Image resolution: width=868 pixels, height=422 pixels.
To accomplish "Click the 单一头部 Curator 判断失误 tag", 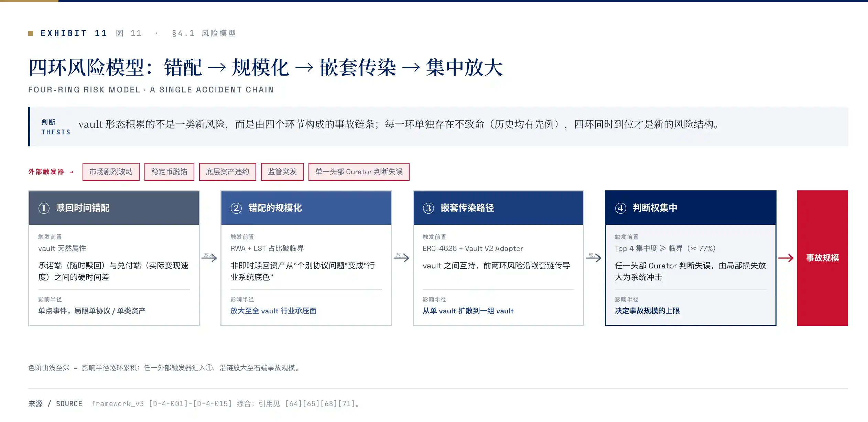I will [x=359, y=171].
